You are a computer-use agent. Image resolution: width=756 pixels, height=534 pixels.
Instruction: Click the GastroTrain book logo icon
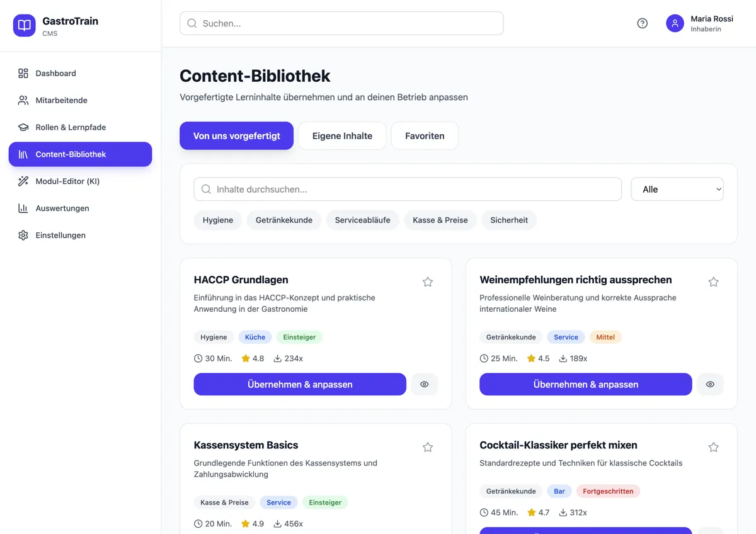(x=25, y=25)
